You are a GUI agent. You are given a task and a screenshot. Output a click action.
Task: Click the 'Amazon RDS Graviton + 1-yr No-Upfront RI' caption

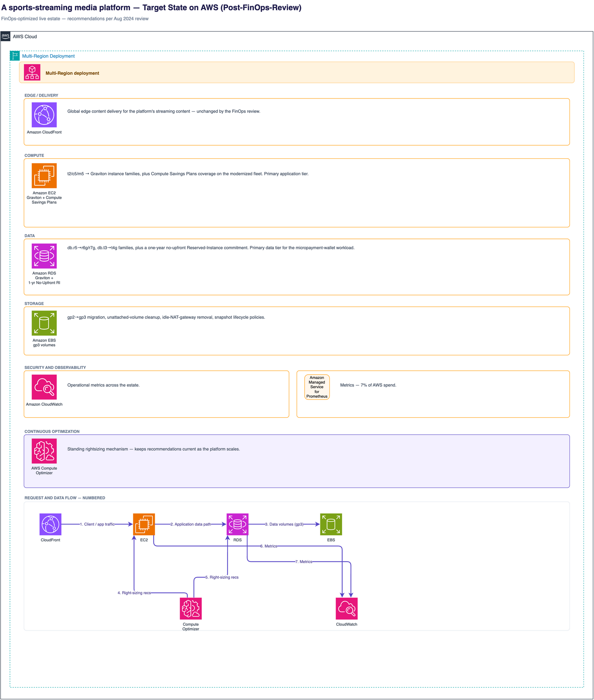[44, 278]
